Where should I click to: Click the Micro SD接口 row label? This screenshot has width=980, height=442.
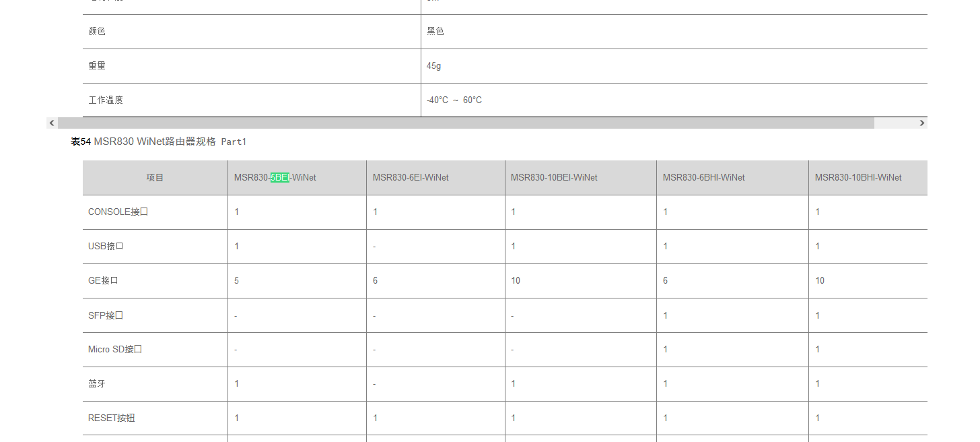(115, 350)
